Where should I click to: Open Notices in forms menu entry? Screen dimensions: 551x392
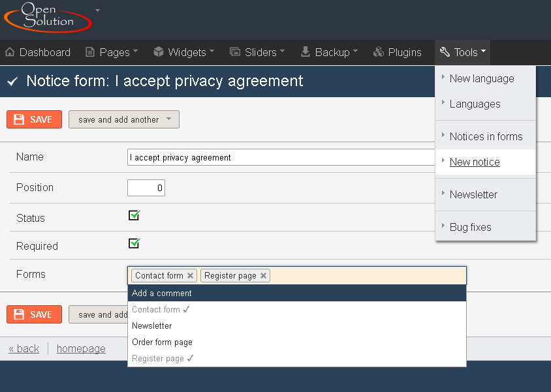point(485,136)
